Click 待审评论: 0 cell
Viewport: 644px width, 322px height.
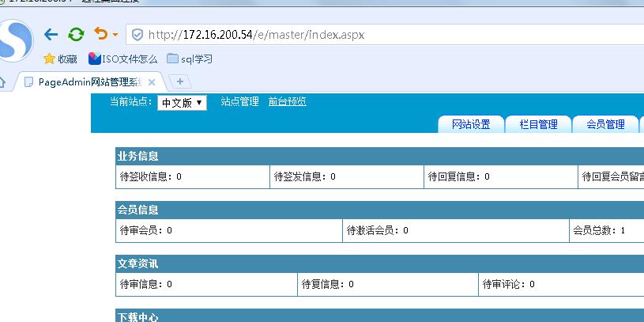[x=562, y=284]
